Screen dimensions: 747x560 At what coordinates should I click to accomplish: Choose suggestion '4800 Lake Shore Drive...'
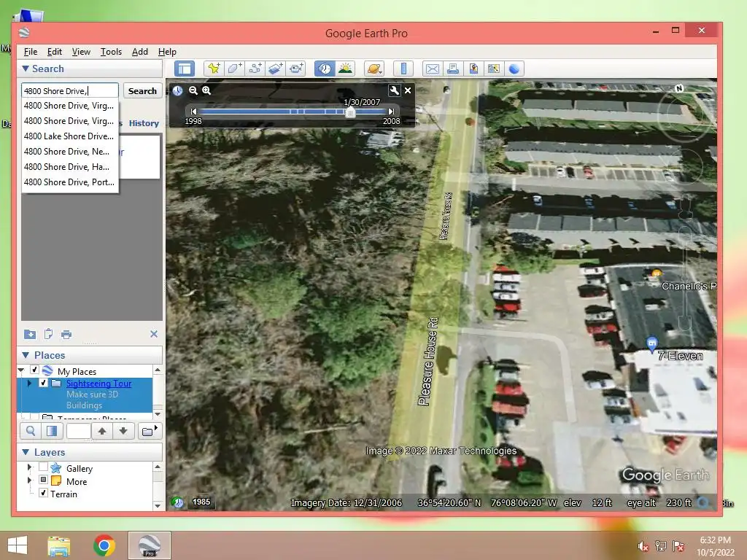[x=70, y=136]
